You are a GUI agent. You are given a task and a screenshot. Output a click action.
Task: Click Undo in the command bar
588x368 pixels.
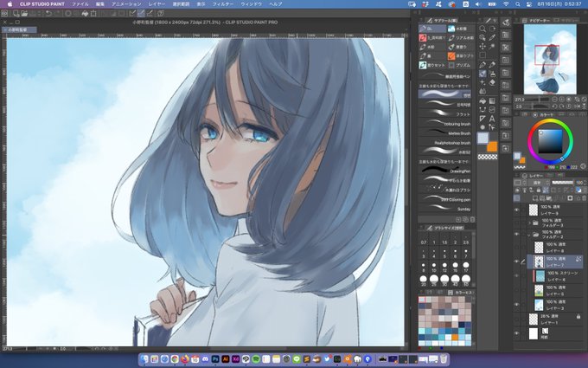48,14
